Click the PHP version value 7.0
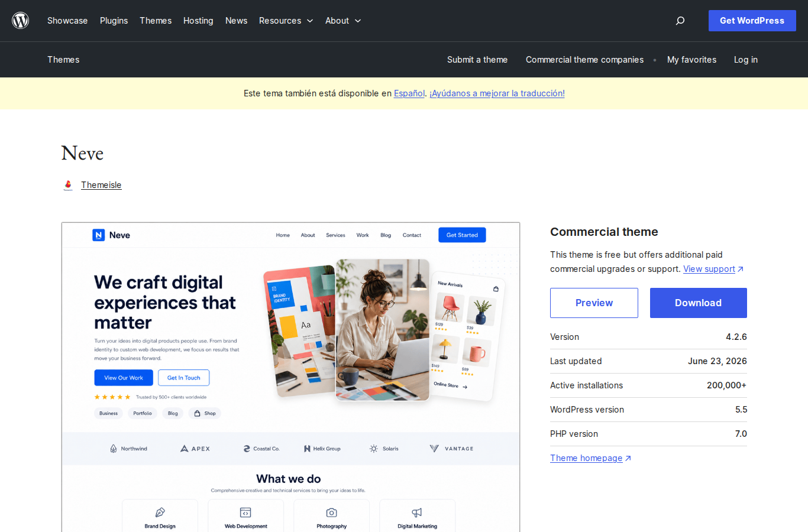This screenshot has width=808, height=532. pos(741,434)
